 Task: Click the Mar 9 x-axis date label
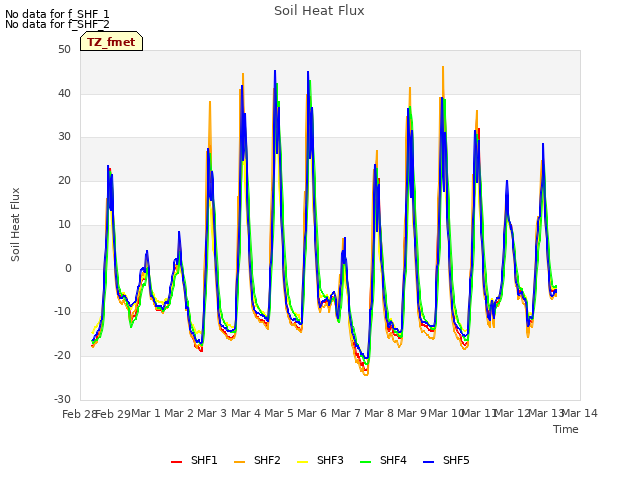click(412, 413)
